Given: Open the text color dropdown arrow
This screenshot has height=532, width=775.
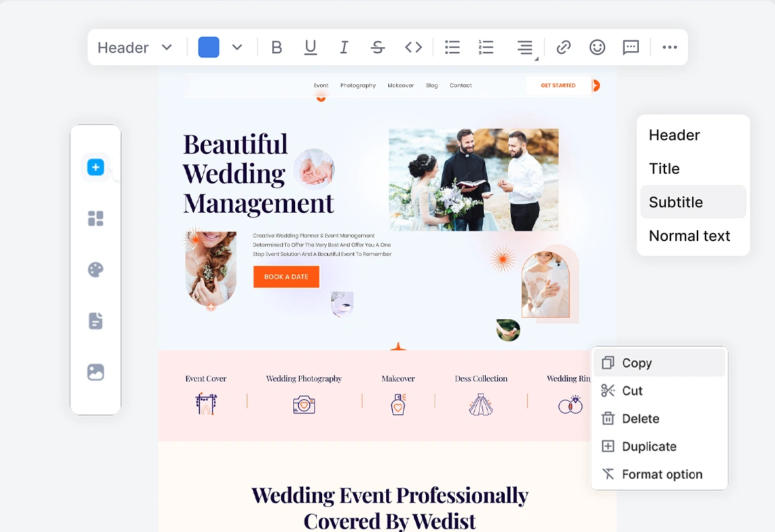Looking at the screenshot, I should click(237, 47).
